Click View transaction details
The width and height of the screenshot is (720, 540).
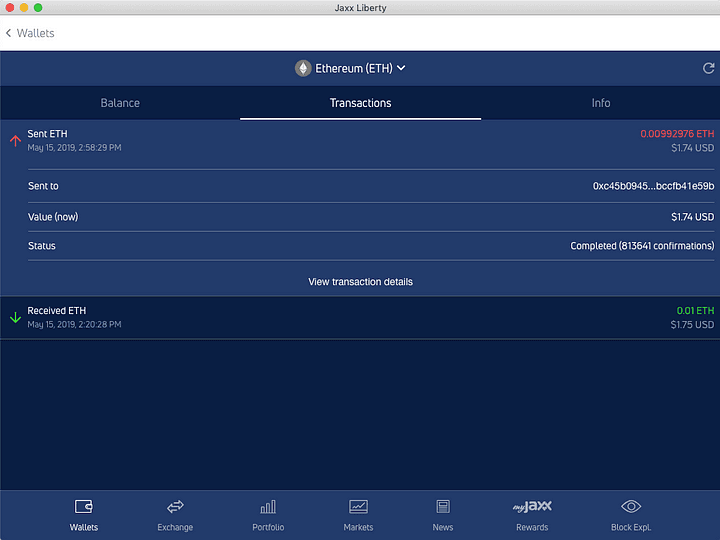click(360, 282)
